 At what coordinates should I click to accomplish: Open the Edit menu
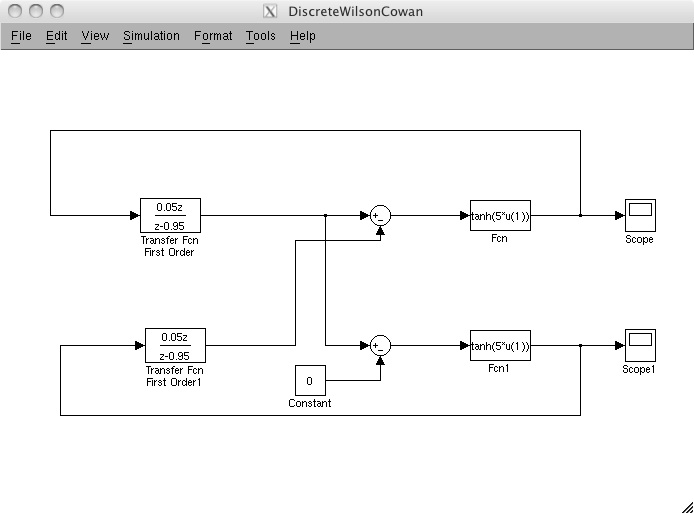click(57, 36)
